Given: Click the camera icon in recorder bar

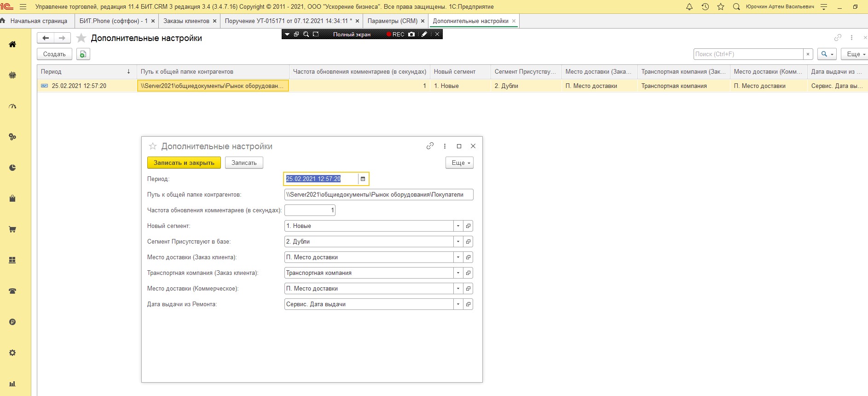Looking at the screenshot, I should pyautogui.click(x=411, y=35).
